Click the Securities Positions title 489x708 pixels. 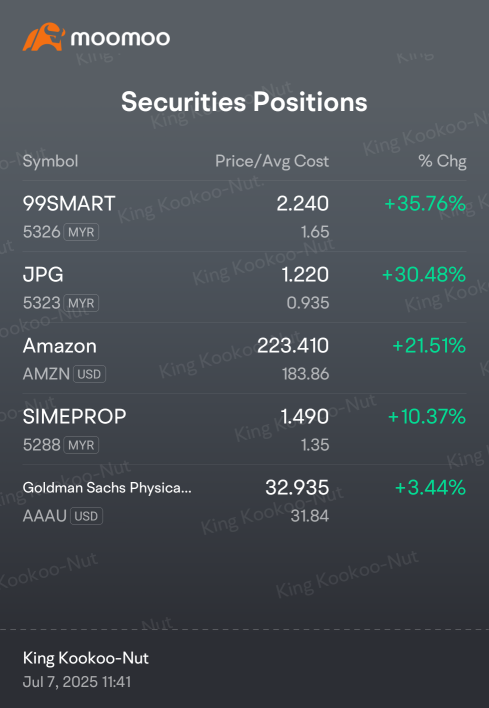[x=244, y=102]
